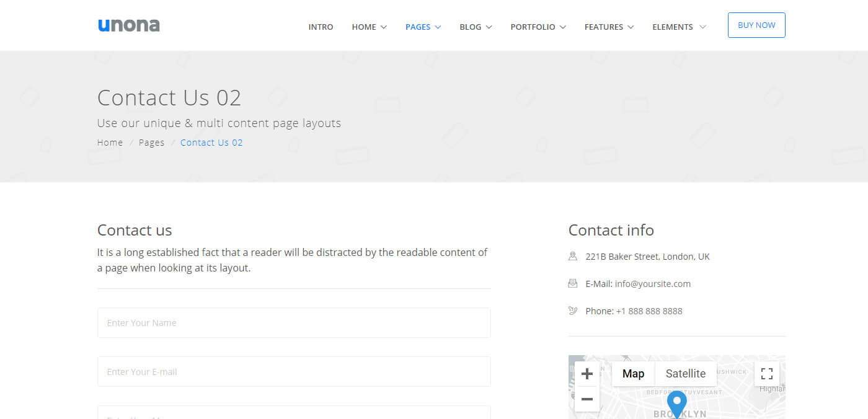Toggle fullscreen map view

coord(767,374)
